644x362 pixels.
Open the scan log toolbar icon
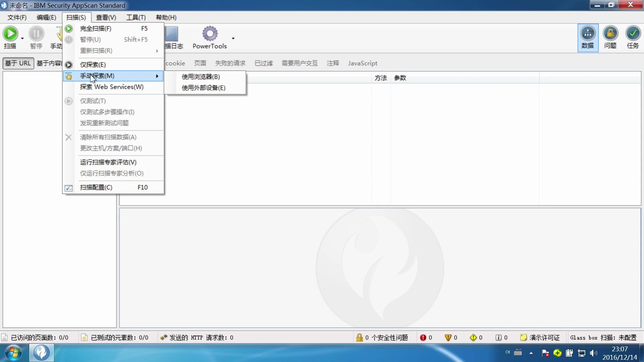point(172,34)
